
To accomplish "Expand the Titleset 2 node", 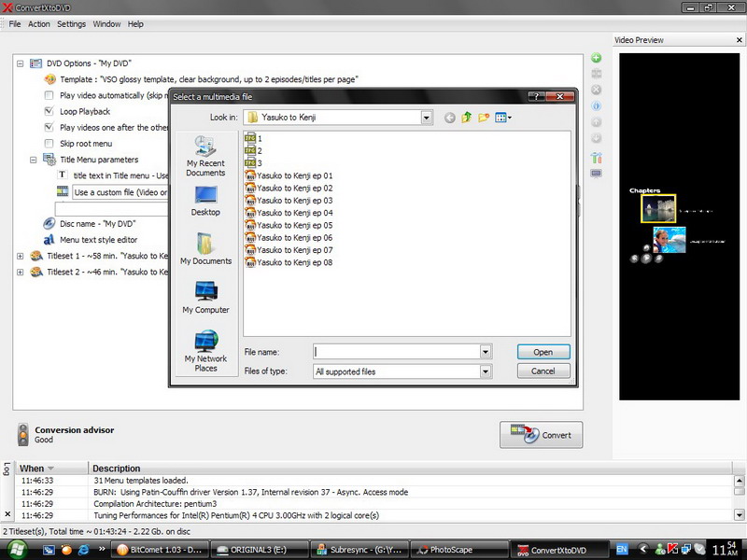I will [20, 273].
